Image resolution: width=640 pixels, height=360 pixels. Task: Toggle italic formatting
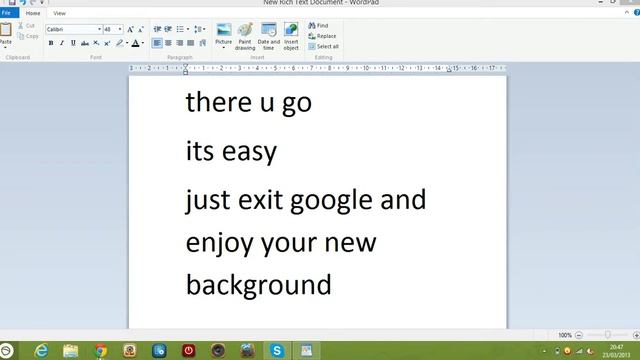pyautogui.click(x=62, y=43)
